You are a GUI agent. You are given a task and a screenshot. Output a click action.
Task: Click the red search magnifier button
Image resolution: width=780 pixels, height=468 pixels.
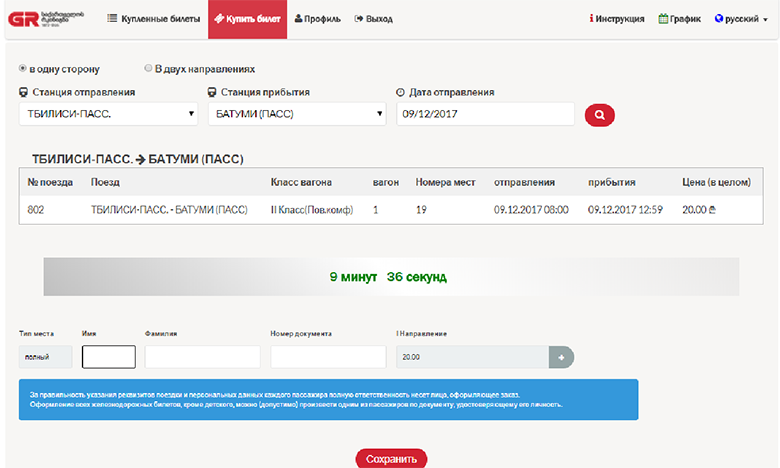[599, 115]
